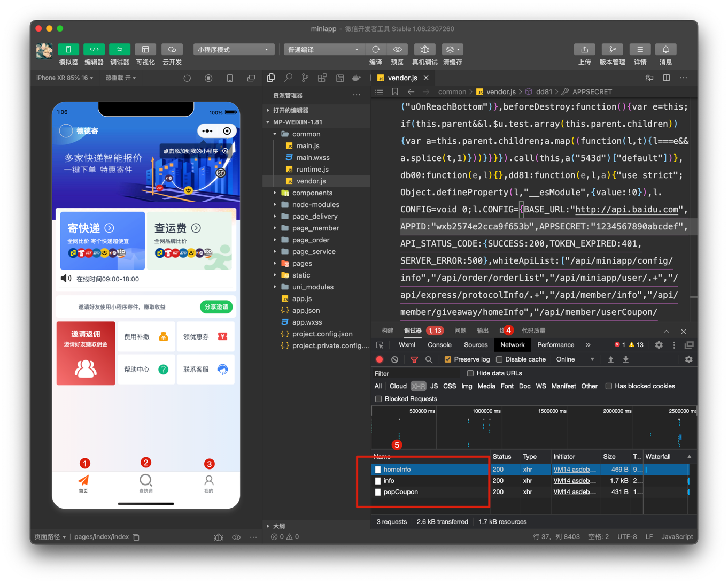Image resolution: width=728 pixels, height=584 pixels.
Task: Check Hide data URLs
Action: (x=470, y=373)
